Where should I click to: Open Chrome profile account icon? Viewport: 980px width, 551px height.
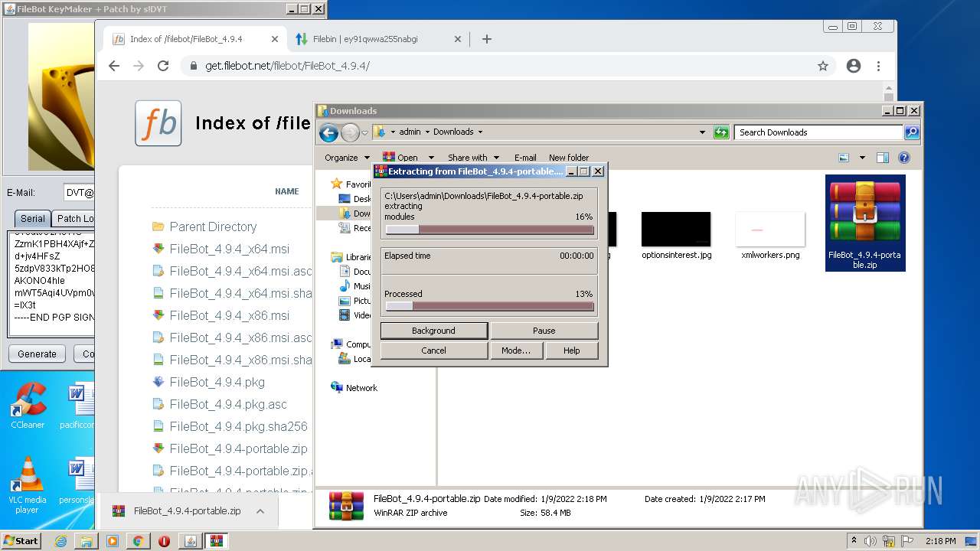coord(854,66)
